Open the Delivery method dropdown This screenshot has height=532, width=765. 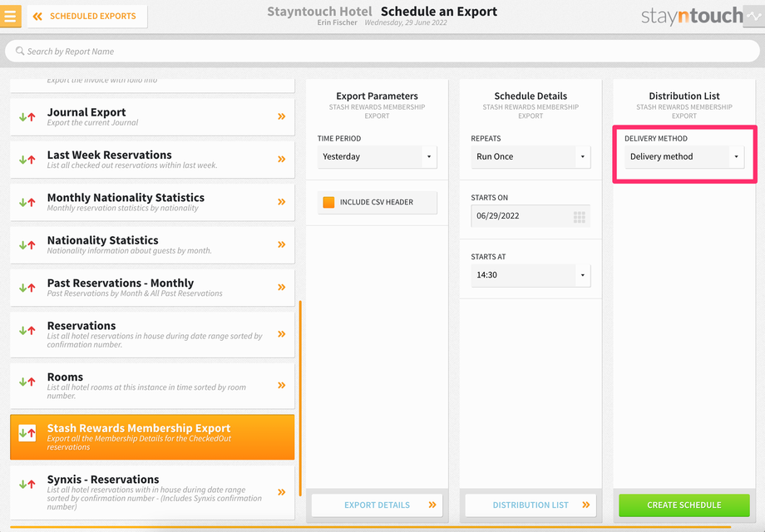click(684, 157)
